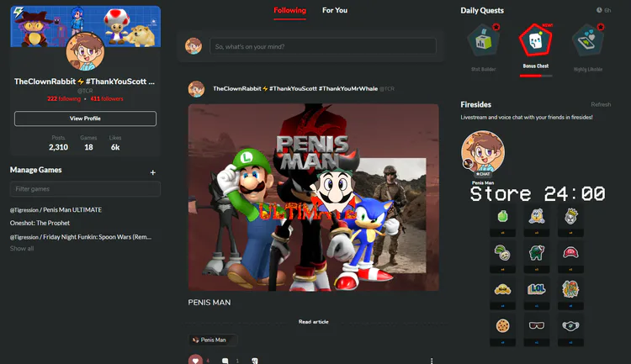Open the post's featured image

[x=314, y=197]
